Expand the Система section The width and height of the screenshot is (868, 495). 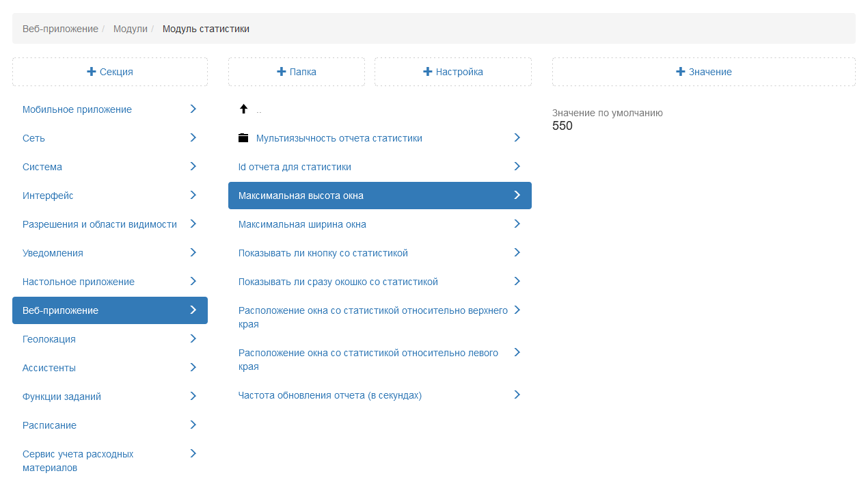tap(109, 167)
